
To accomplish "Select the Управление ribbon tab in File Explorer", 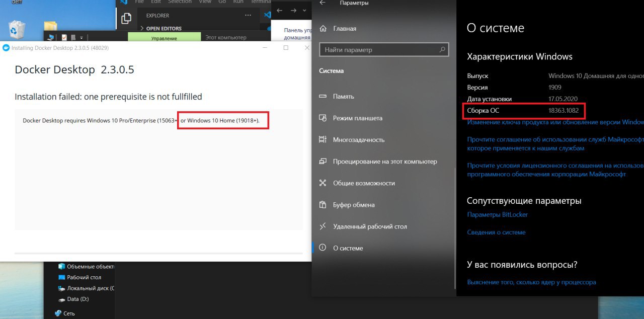I will click(164, 38).
